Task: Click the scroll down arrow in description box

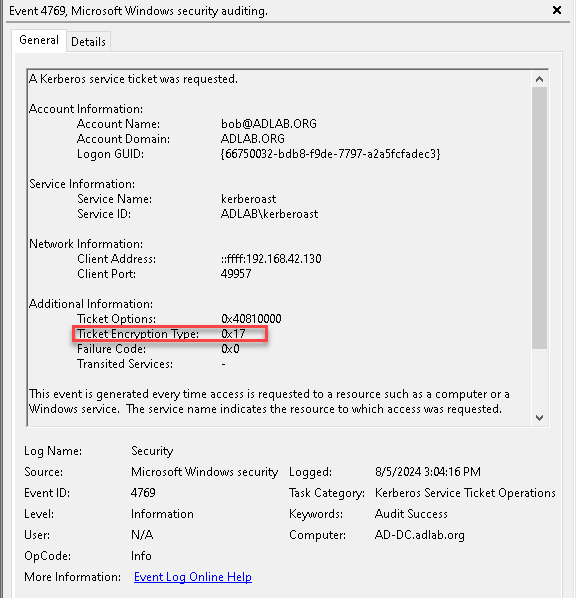Action: coord(539,418)
